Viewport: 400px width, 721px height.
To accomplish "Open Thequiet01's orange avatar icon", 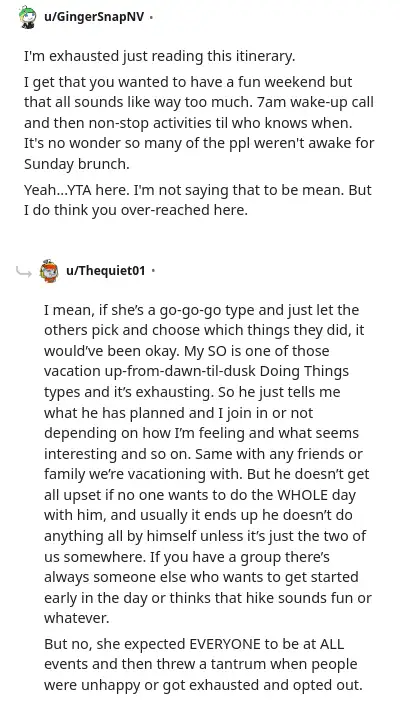I will (x=49, y=271).
